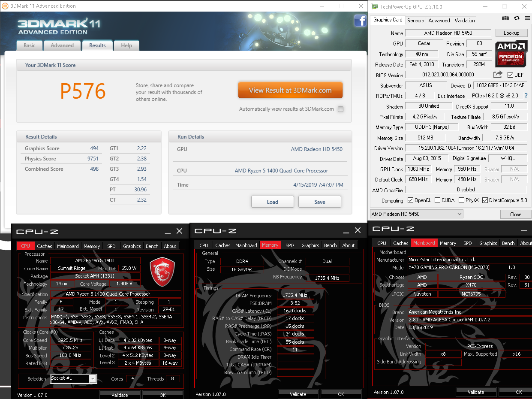The width and height of the screenshot is (532, 399).
Task: Take a GPU-Z screenshot with camera icon
Action: tap(505, 18)
